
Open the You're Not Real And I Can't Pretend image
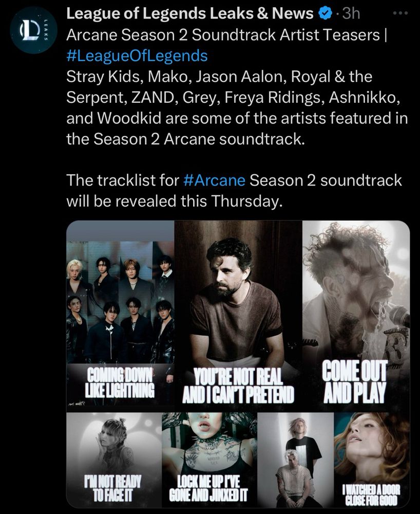point(238,316)
